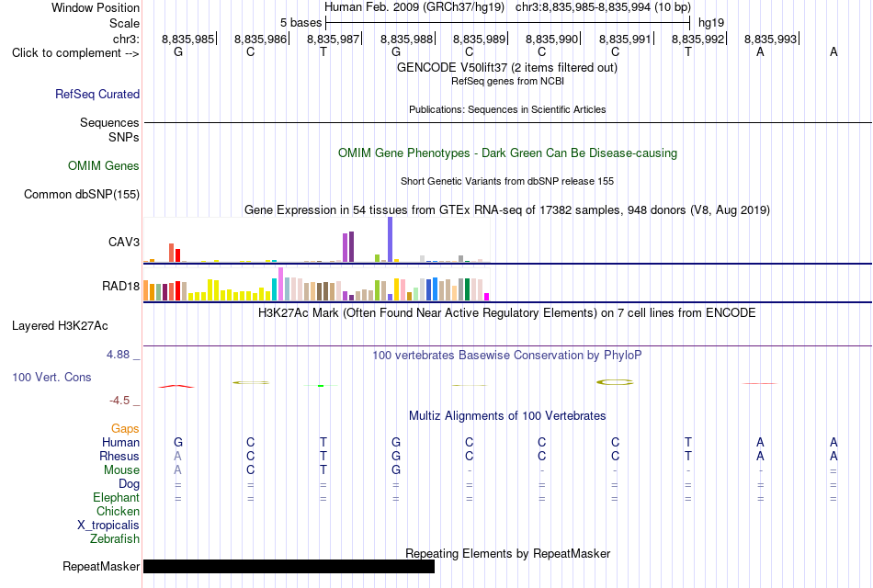Open the GENCODE V50lift37 track title
873x588 pixels.
tap(506, 67)
